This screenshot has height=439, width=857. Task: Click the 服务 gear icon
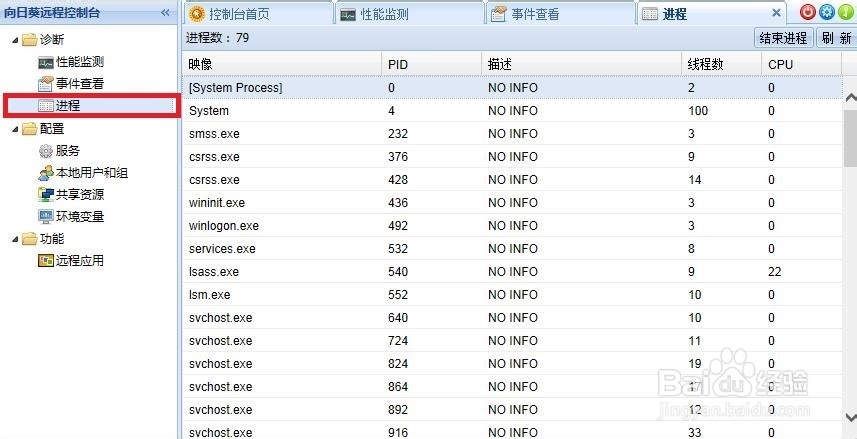click(46, 151)
